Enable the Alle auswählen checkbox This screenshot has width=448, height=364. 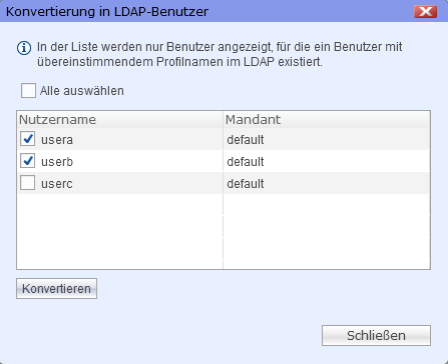pyautogui.click(x=28, y=91)
